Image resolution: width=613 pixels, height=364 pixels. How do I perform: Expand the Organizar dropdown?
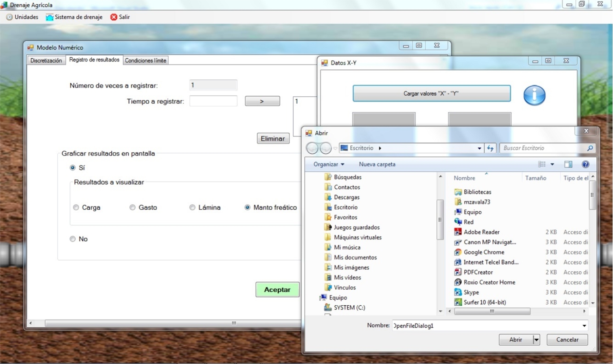329,164
